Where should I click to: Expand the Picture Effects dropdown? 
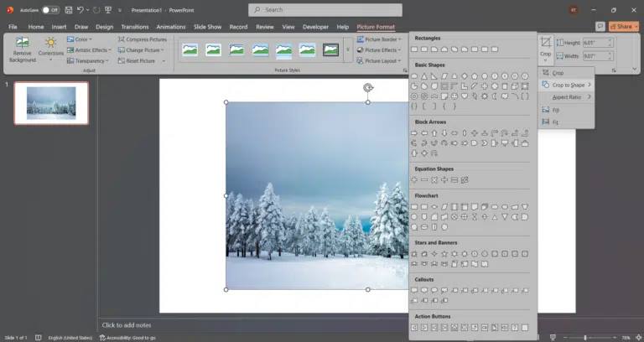(x=379, y=50)
